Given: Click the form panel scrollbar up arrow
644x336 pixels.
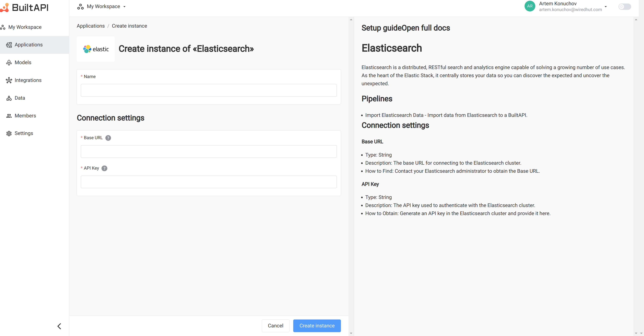Looking at the screenshot, I should coord(351,20).
